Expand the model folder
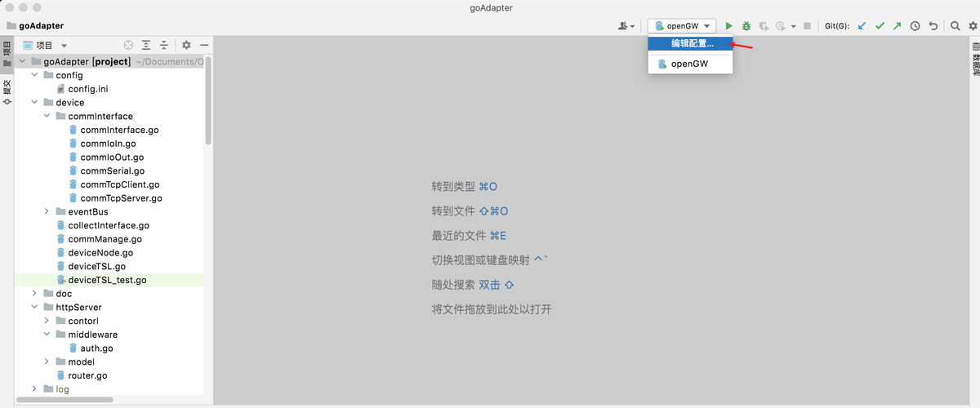Screen dimensions: 980x408 pyautogui.click(x=47, y=361)
